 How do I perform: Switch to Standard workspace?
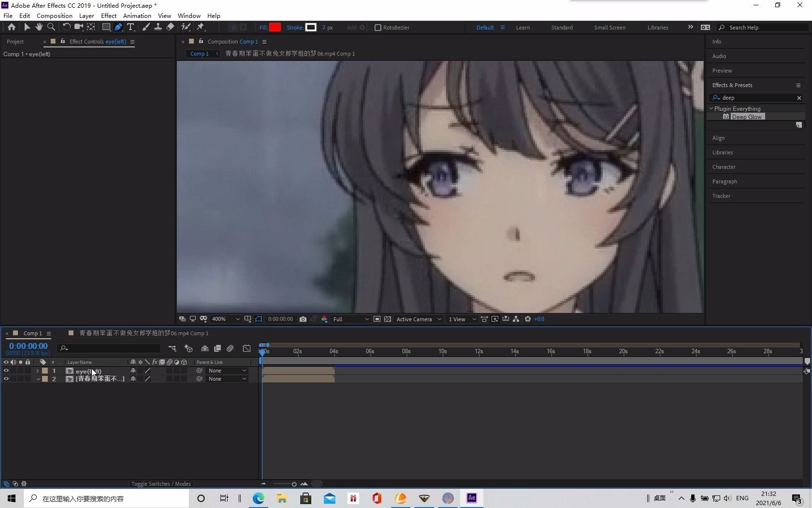point(562,28)
